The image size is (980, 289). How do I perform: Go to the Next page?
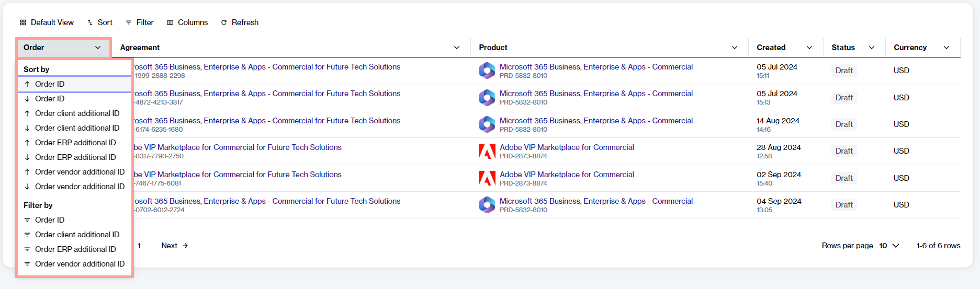pyautogui.click(x=174, y=246)
